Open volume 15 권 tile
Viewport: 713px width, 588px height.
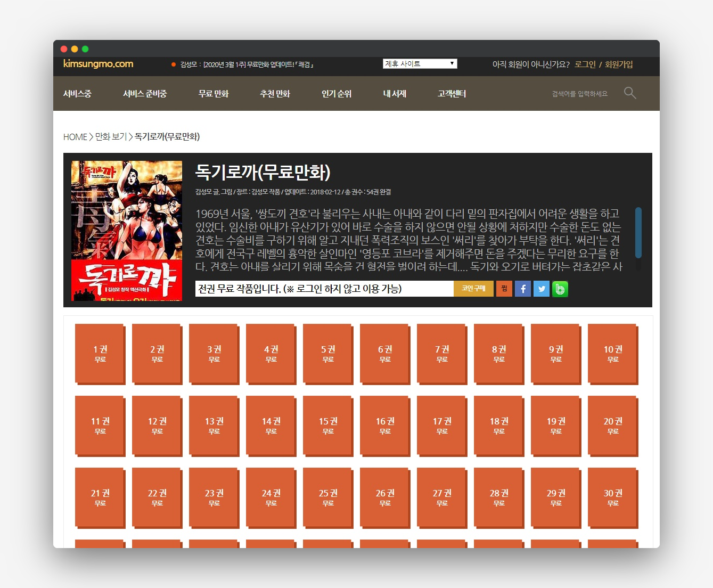328,426
